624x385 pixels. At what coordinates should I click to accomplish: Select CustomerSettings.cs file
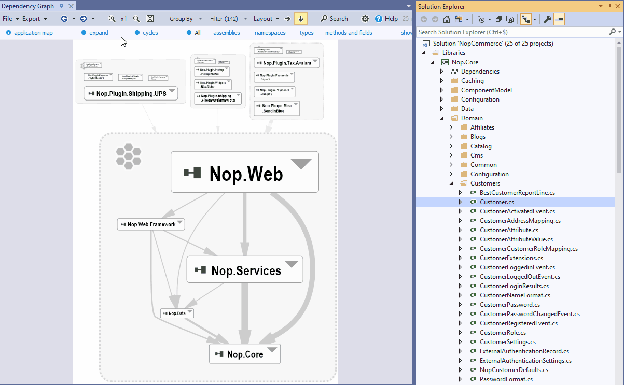click(x=507, y=342)
